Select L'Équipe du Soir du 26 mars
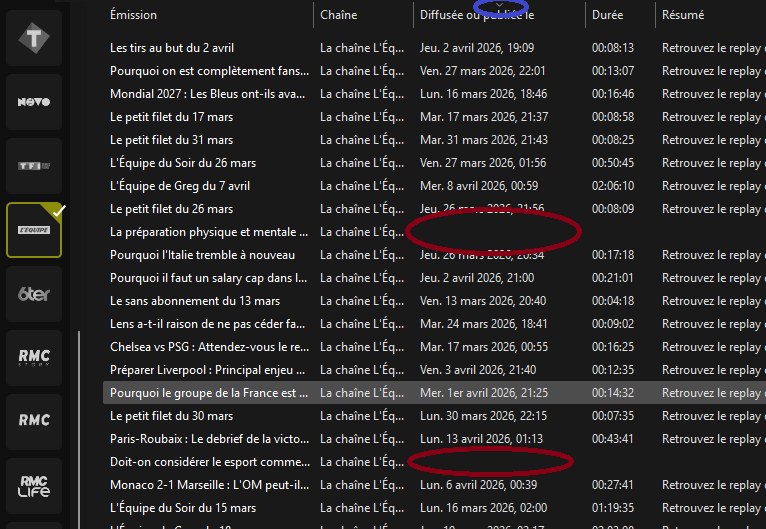The height and width of the screenshot is (529, 766). tap(183, 163)
